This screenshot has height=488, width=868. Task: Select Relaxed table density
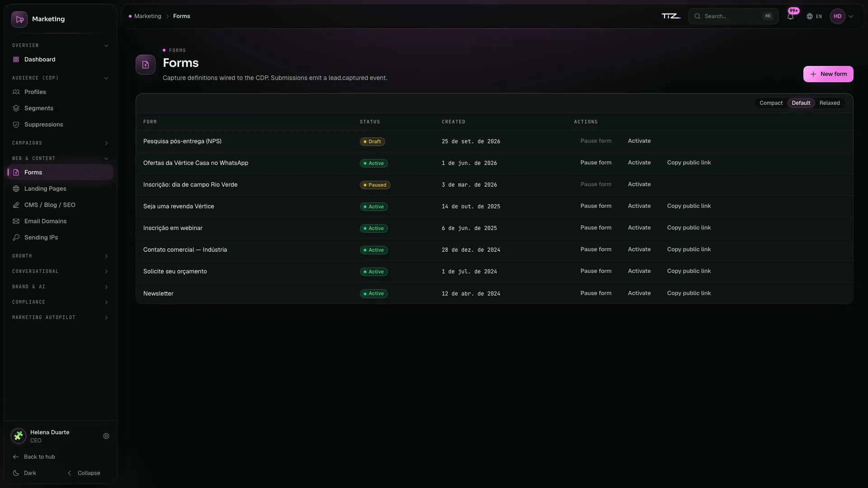(x=829, y=103)
